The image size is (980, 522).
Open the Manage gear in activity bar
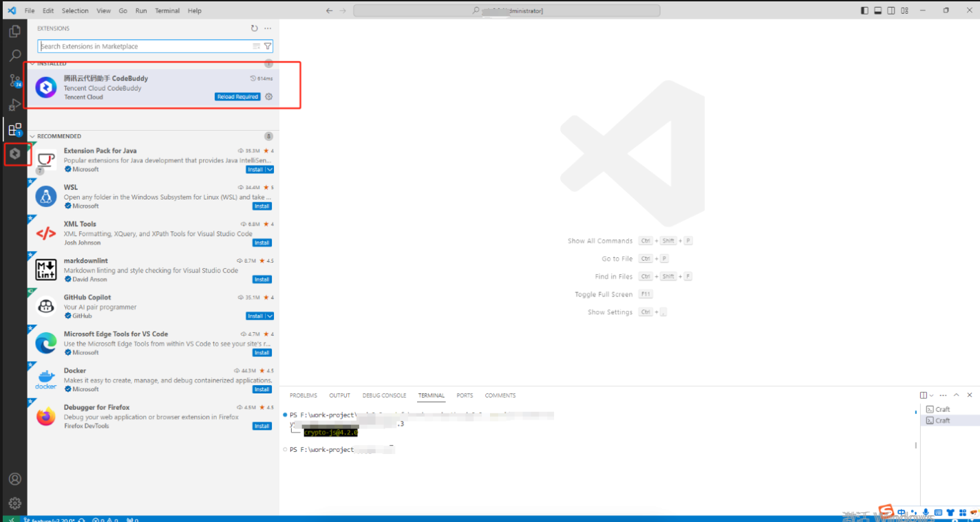14,503
